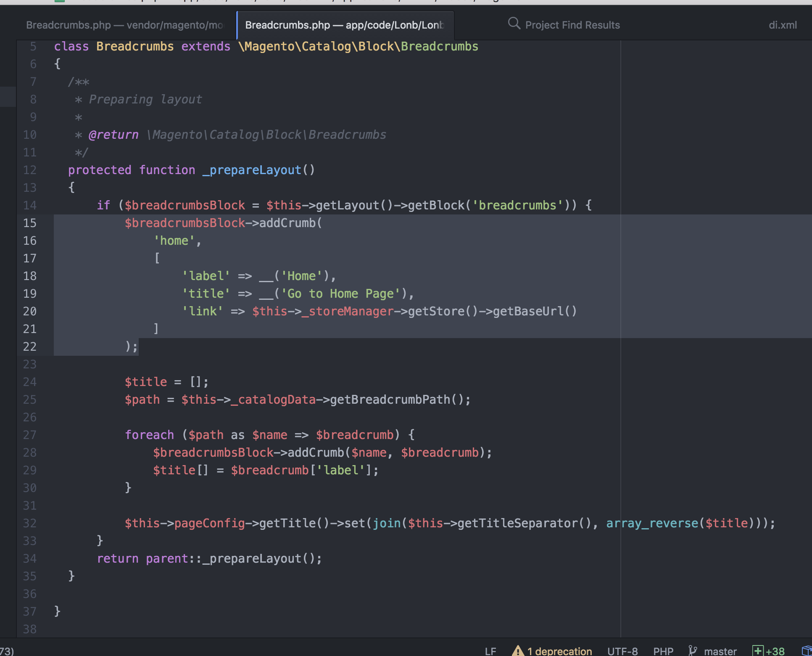The height and width of the screenshot is (656, 812).
Task: Click the 'join' function on line 32
Action: coord(387,523)
